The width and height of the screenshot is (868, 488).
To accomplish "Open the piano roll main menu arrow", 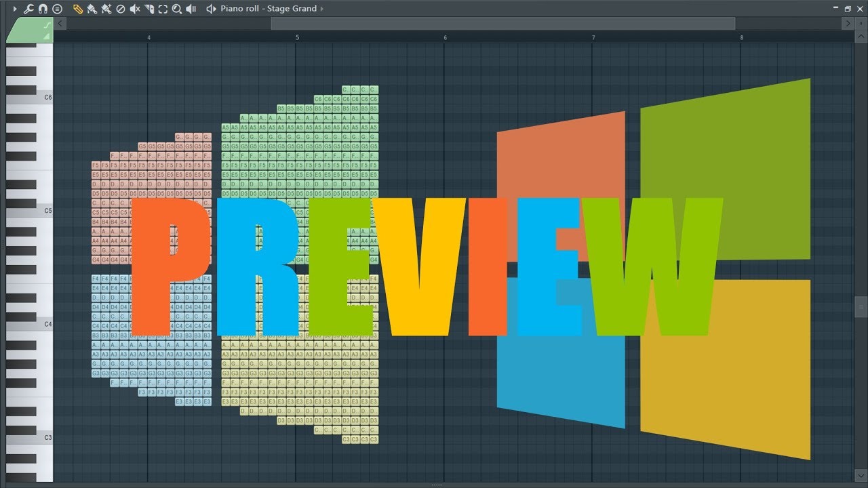I will tap(15, 9).
